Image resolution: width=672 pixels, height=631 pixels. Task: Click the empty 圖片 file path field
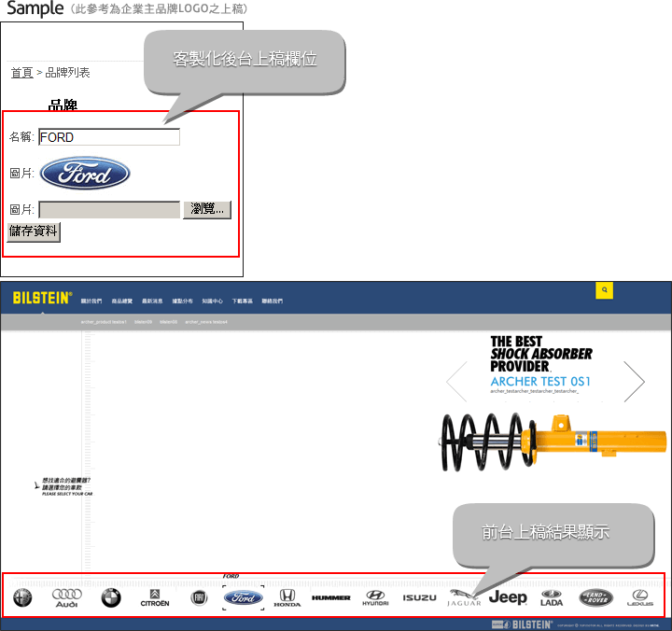point(109,210)
